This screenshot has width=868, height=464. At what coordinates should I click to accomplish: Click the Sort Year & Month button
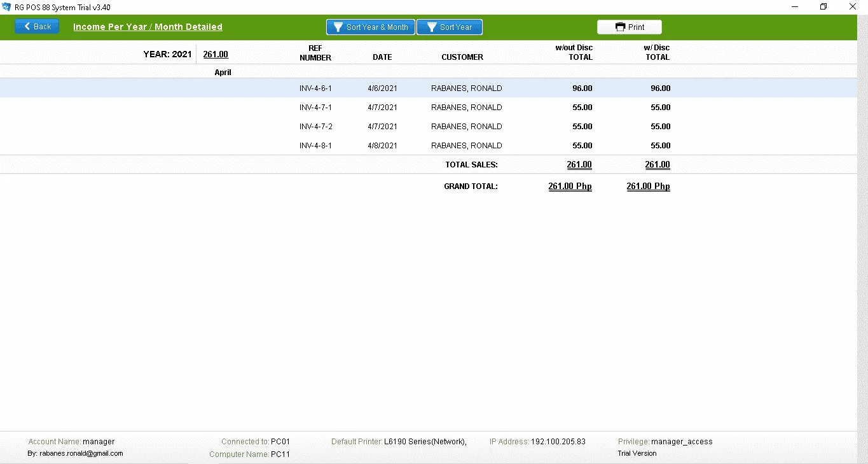[x=371, y=27]
